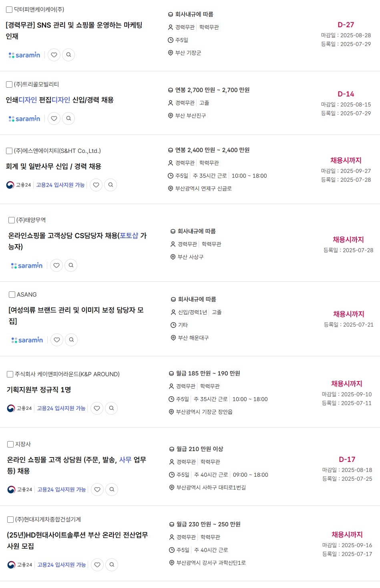Check the 닥터피앤케이케어(주) checkbox
Screen dimensions: 380x588
click(9, 10)
